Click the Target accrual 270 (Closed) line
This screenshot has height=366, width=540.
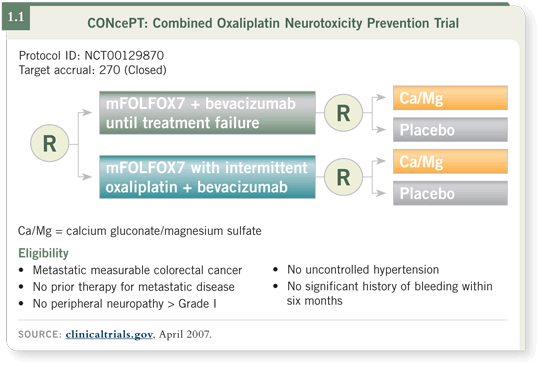tap(92, 70)
